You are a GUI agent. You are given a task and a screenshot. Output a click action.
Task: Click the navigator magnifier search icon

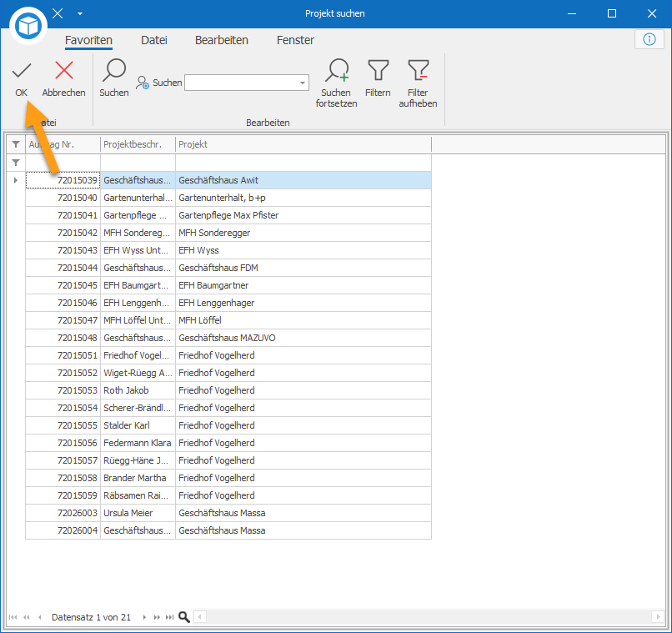(184, 617)
